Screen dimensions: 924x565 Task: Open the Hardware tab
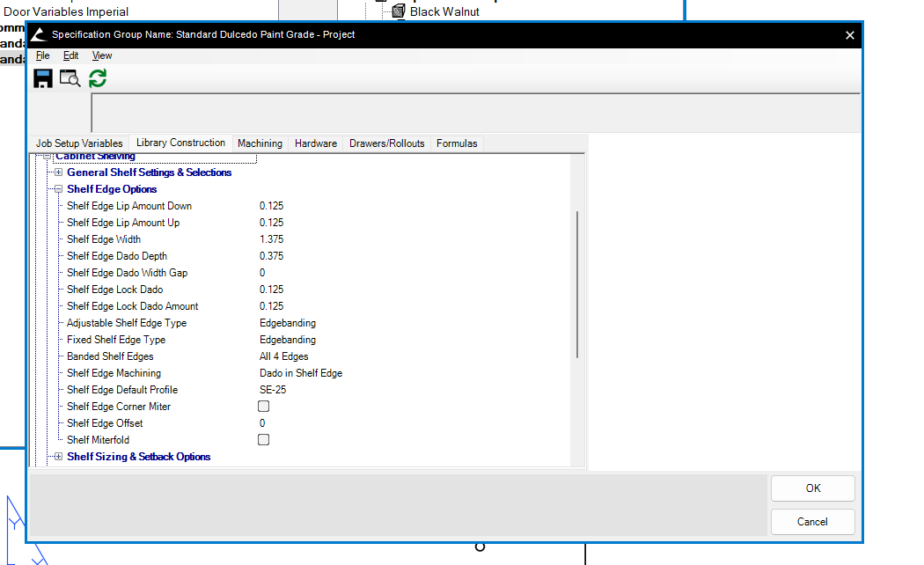coord(316,143)
